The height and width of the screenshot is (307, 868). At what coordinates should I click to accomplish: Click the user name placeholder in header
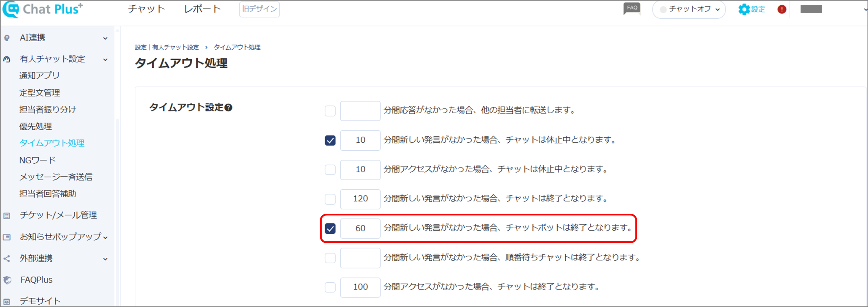[x=811, y=9]
